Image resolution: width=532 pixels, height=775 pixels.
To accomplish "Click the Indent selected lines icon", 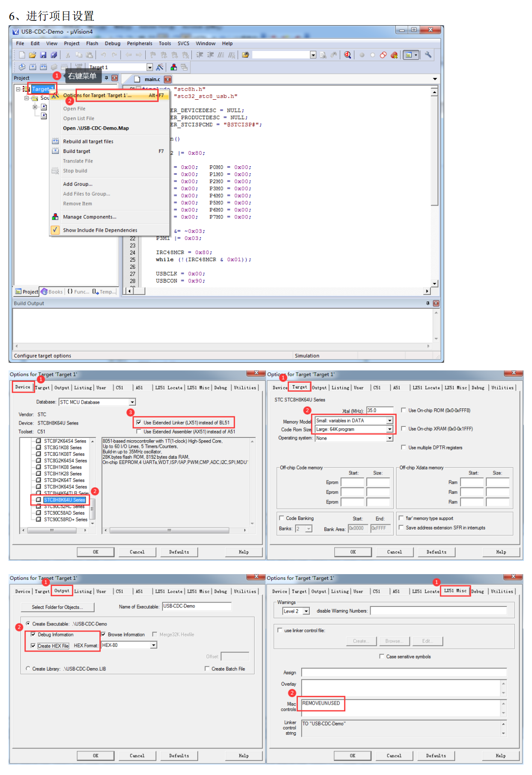I will (x=200, y=55).
